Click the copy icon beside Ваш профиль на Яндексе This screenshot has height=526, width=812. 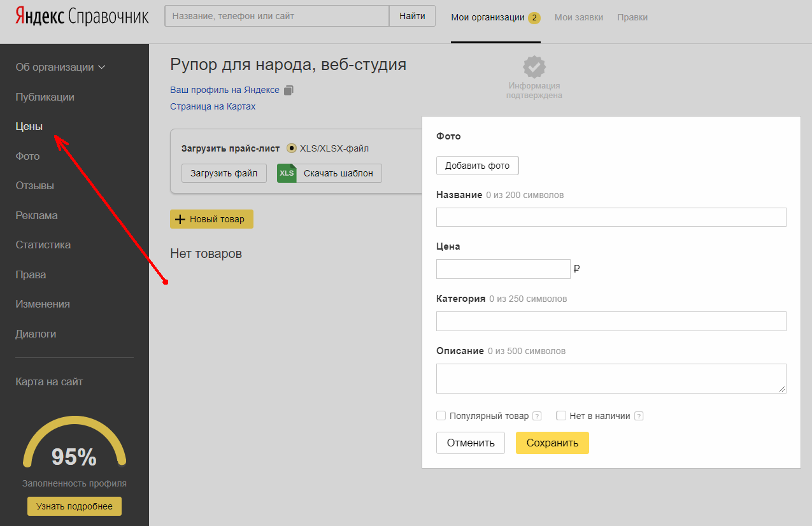tap(288, 90)
